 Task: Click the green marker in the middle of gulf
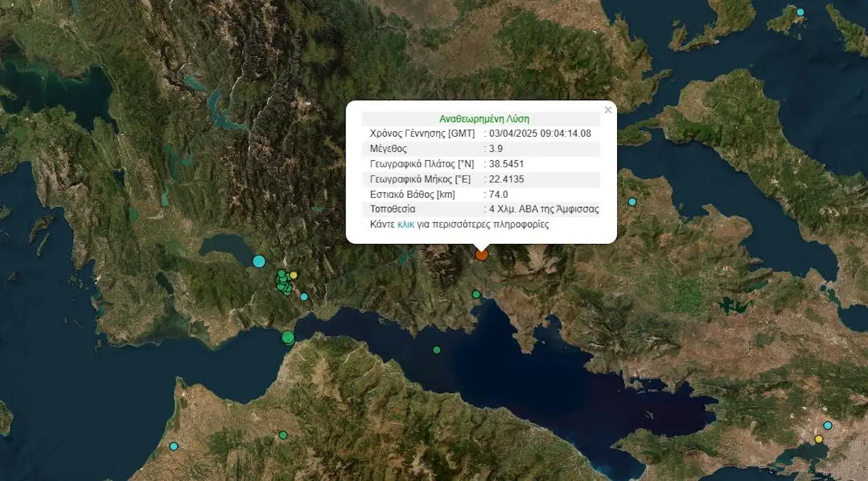[436, 350]
